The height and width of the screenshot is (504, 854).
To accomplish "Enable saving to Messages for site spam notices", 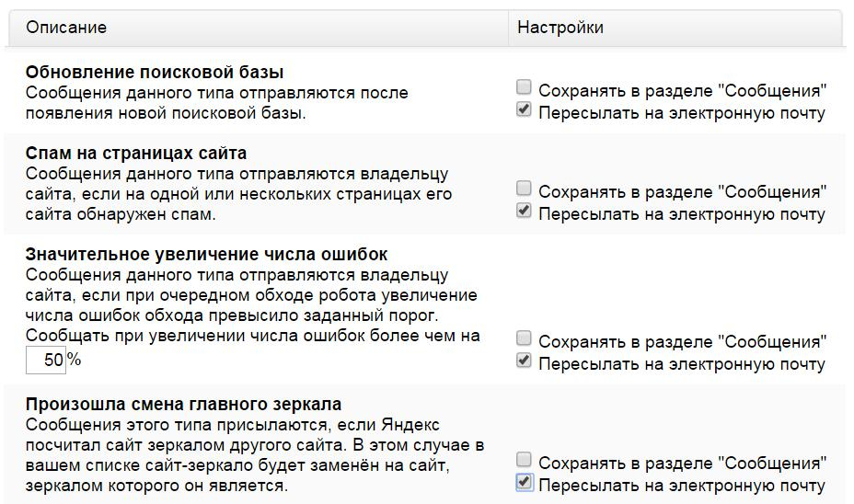I will point(524,188).
